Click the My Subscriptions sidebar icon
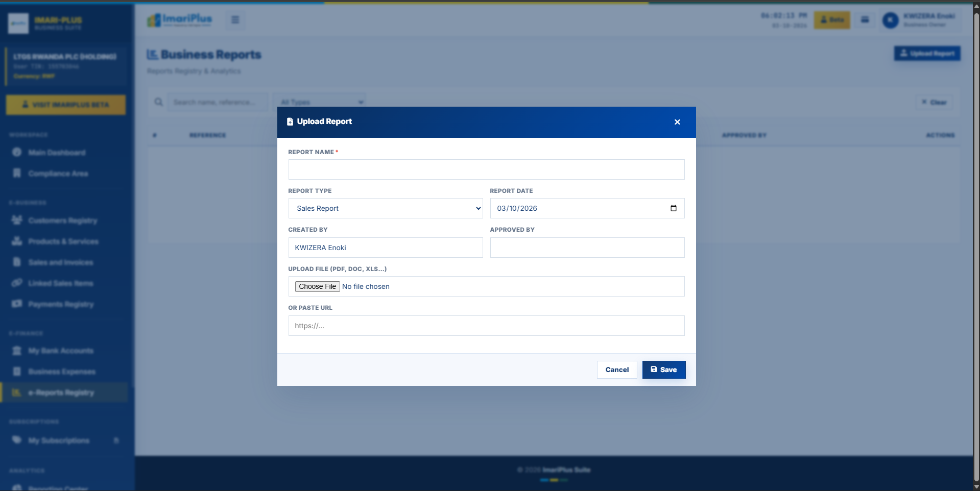980x491 pixels. [17, 440]
